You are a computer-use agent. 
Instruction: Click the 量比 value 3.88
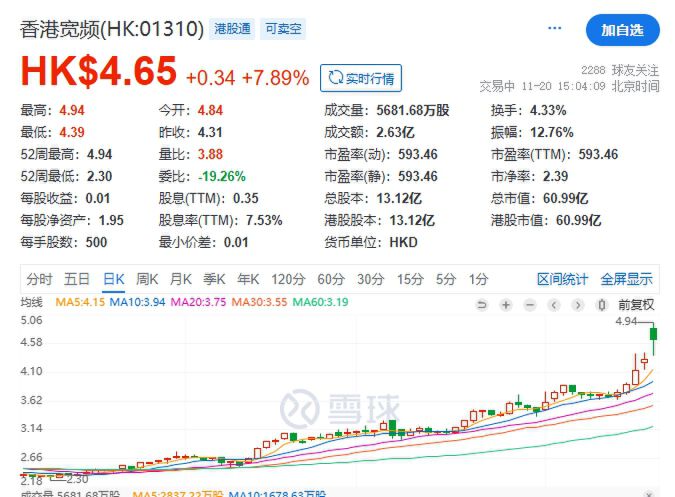click(210, 154)
